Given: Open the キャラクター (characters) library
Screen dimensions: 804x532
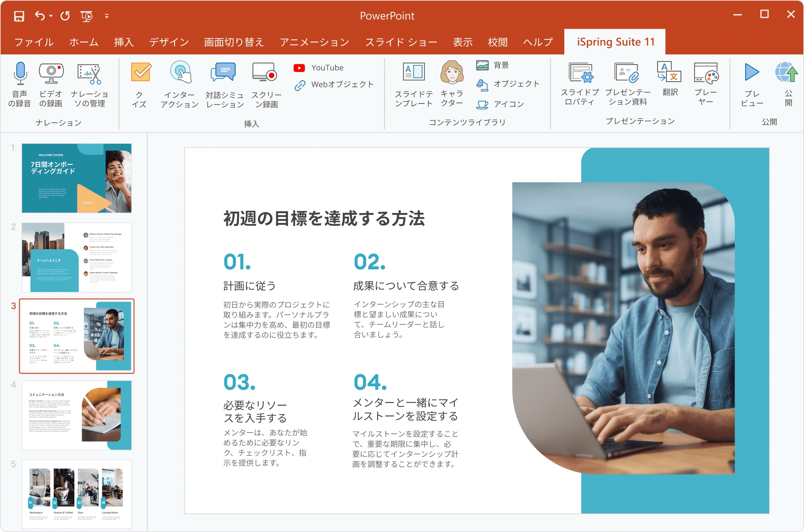Looking at the screenshot, I should 452,85.
